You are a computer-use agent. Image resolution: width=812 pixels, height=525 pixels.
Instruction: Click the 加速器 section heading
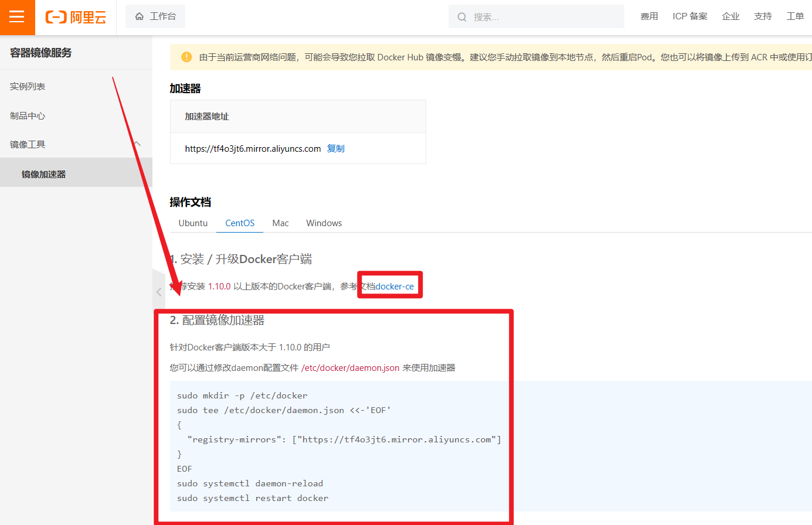185,88
